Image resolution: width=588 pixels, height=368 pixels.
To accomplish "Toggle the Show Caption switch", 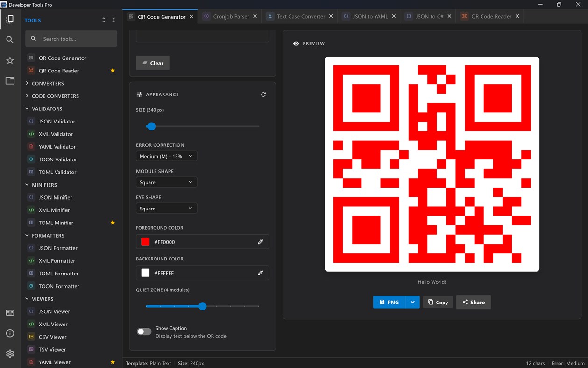I will pyautogui.click(x=144, y=332).
